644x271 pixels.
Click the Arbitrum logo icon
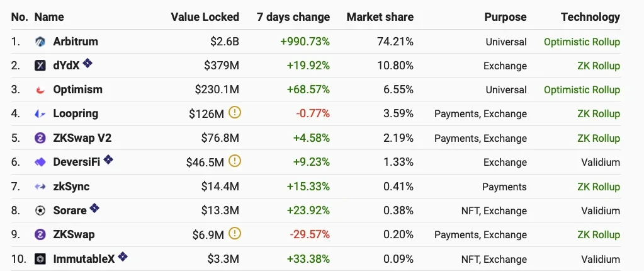coord(40,42)
